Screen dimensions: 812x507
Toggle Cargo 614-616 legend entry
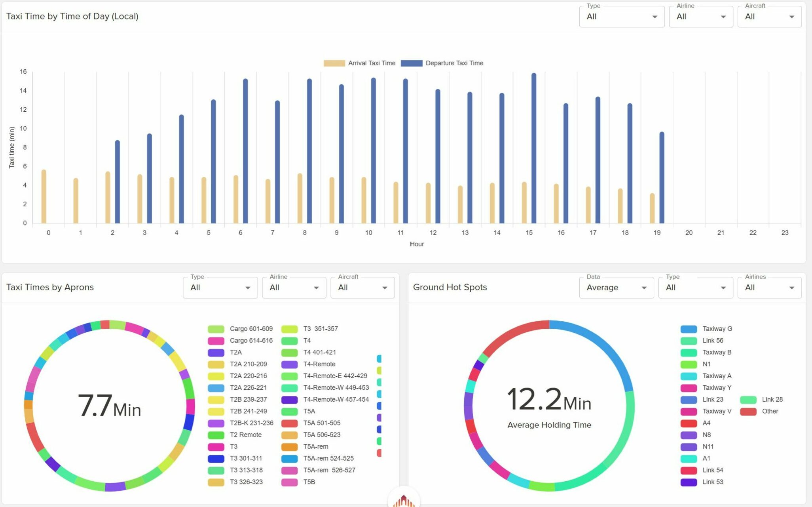click(240, 341)
